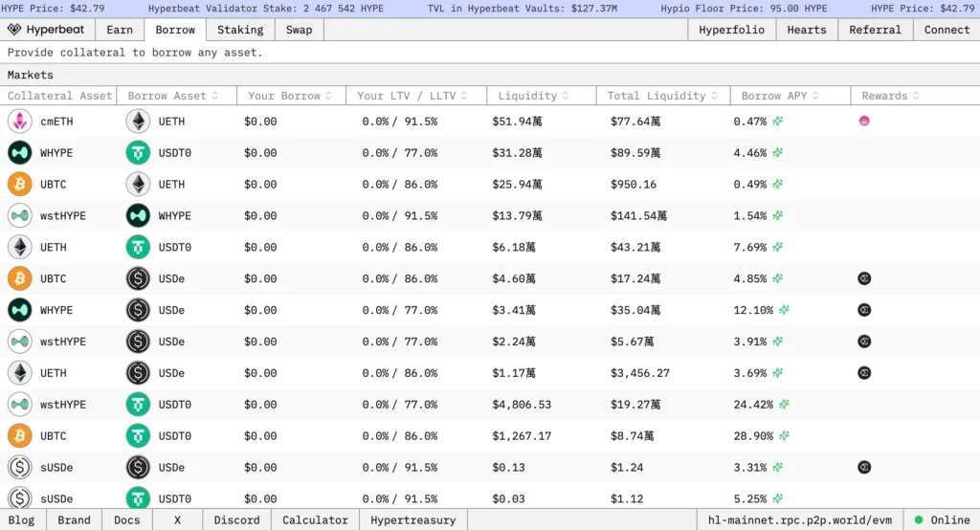Click the sparkle icon beside 12.10% APY
980x530 pixels.
click(x=785, y=310)
